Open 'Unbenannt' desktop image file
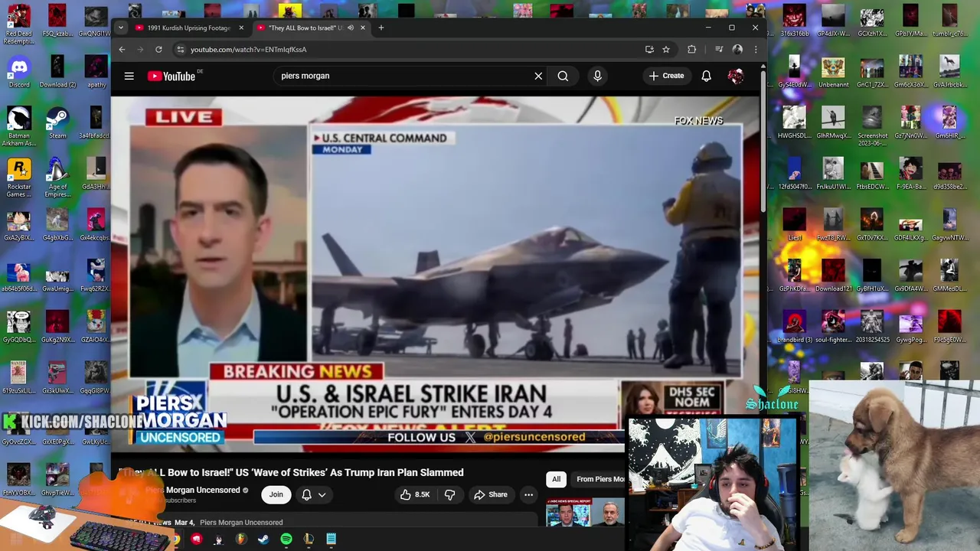980x551 pixels. (x=833, y=73)
